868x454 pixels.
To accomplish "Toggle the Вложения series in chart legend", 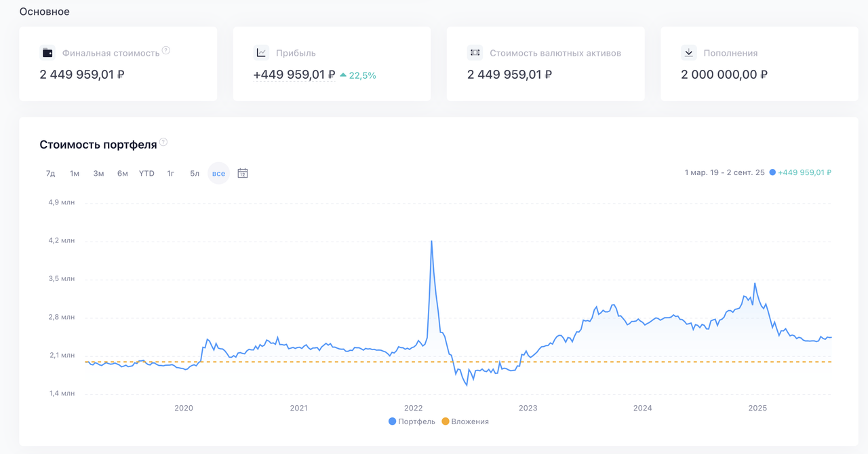I will [465, 421].
